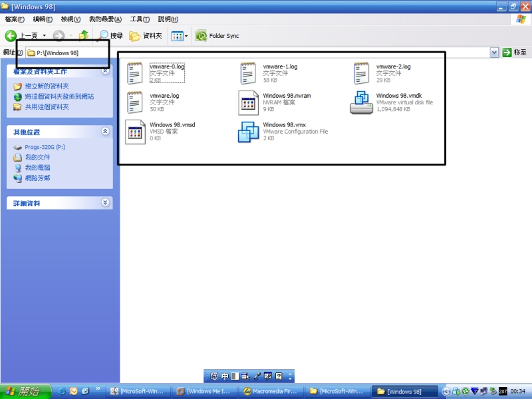This screenshot has width=532, height=399.
Task: Launch Internet Explorer from Quick Launch
Action: tap(62, 391)
